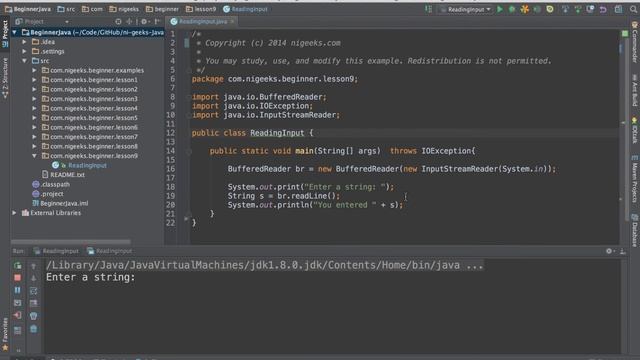Click the purple revert/undo icon in toolbar
The height and width of the screenshot is (360, 640).
(x=603, y=9)
